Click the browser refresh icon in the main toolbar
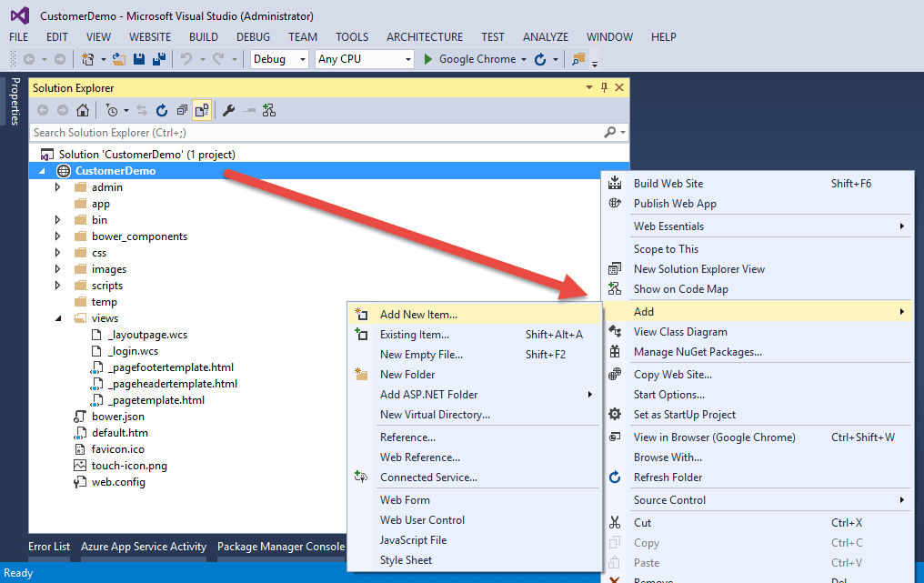Image resolution: width=924 pixels, height=583 pixels. click(540, 59)
